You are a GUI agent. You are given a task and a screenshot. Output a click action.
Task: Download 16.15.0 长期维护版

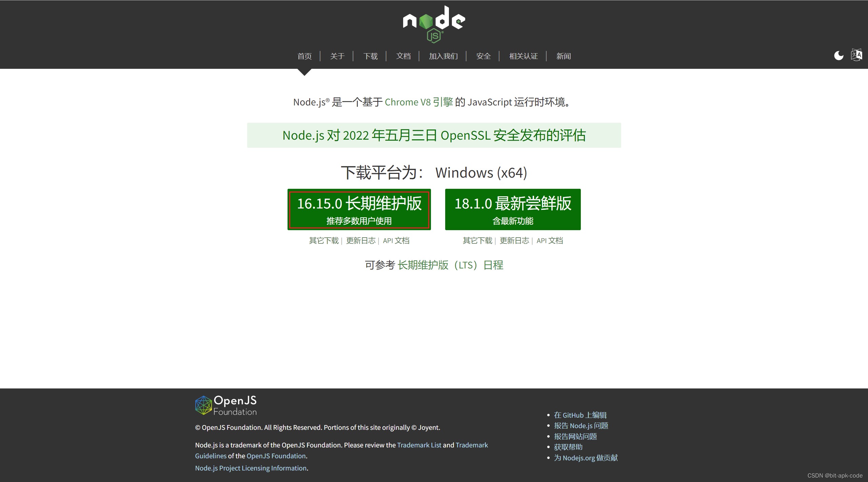(359, 209)
